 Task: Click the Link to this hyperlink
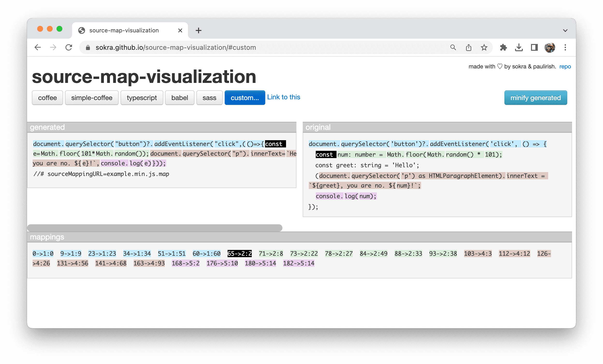click(283, 97)
